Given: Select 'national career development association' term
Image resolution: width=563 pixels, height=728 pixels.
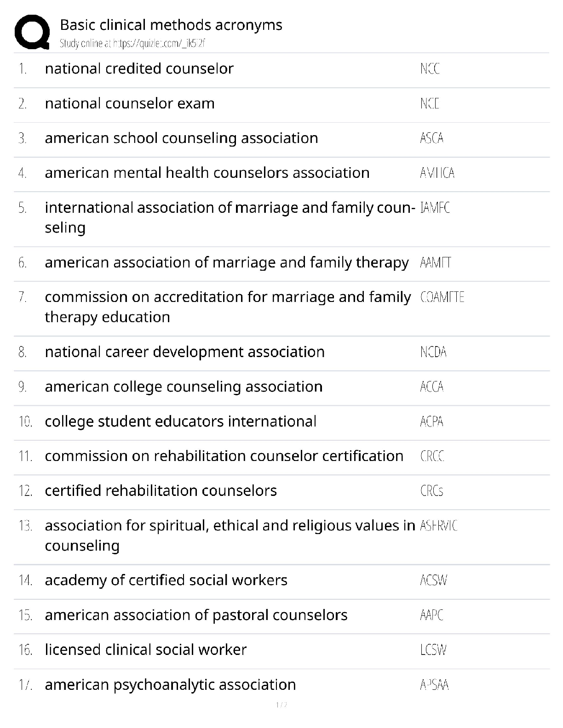Looking at the screenshot, I should pyautogui.click(x=184, y=352).
